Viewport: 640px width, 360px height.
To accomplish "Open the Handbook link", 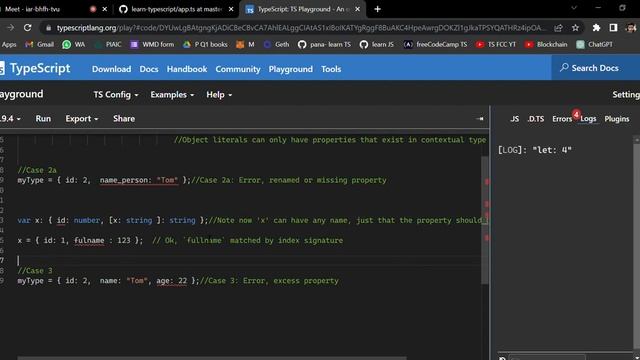I will tap(187, 69).
